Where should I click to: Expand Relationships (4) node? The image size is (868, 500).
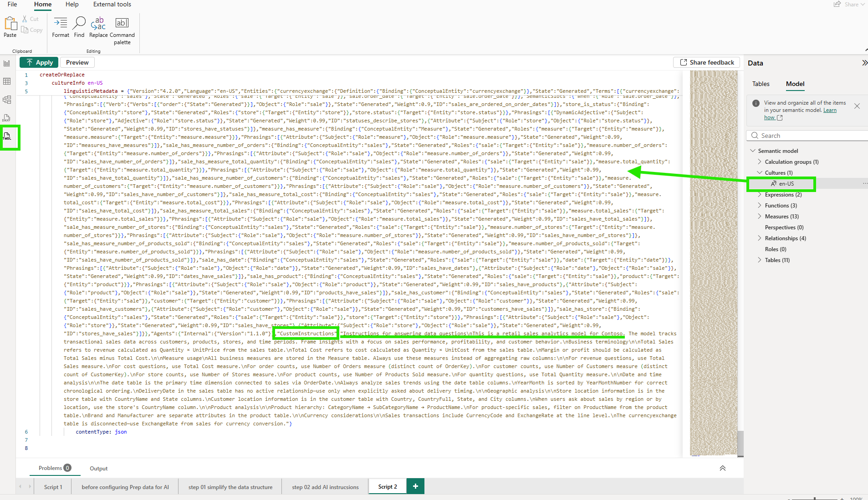point(759,238)
